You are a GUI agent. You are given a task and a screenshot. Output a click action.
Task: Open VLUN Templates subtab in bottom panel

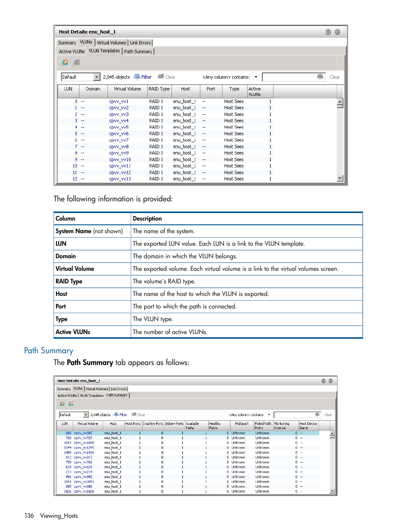tap(92, 396)
